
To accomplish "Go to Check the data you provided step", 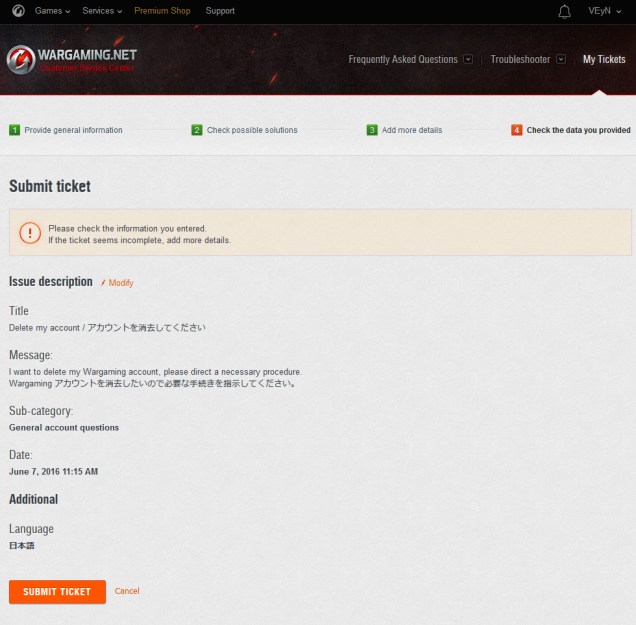I will click(577, 130).
